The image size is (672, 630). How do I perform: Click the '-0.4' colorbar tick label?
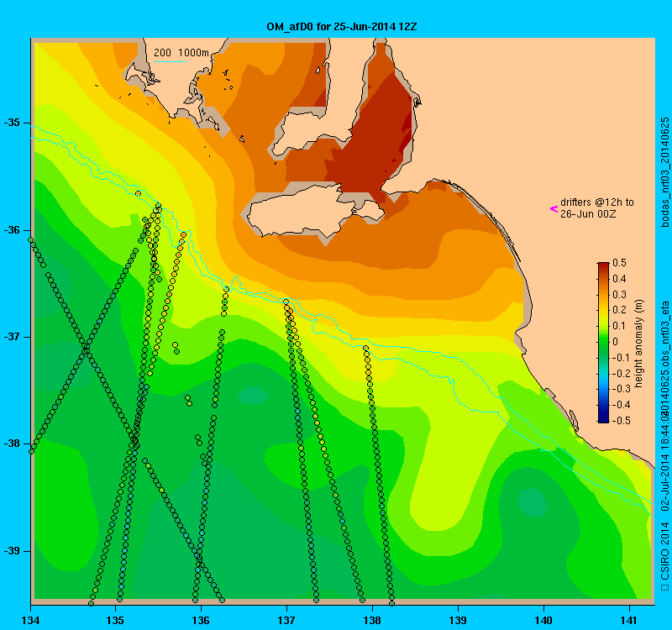[x=622, y=405]
